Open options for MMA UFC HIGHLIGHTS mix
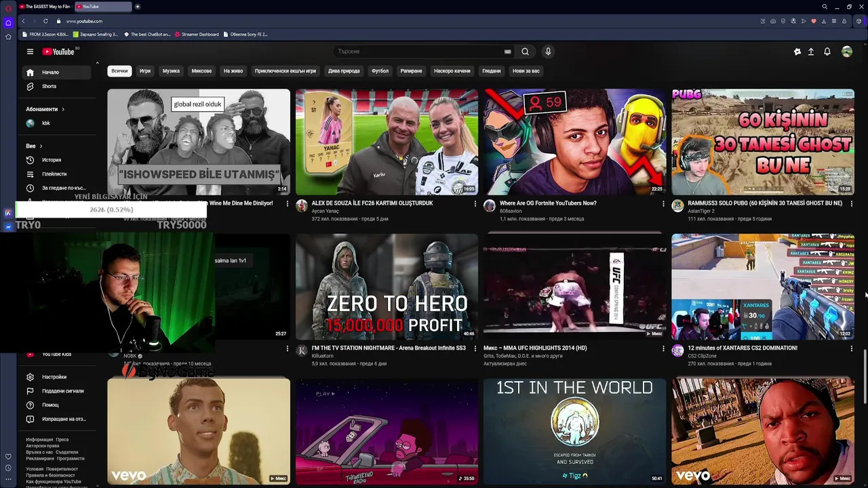The image size is (868, 488). [663, 348]
